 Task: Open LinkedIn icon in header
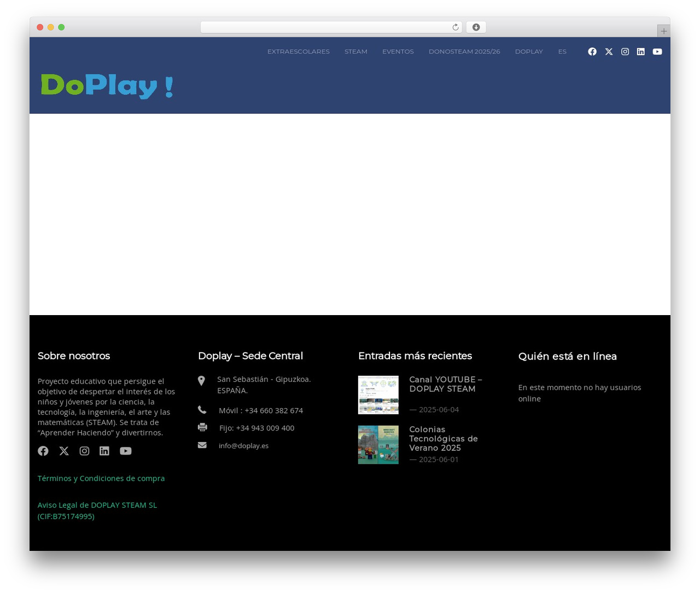click(x=641, y=51)
